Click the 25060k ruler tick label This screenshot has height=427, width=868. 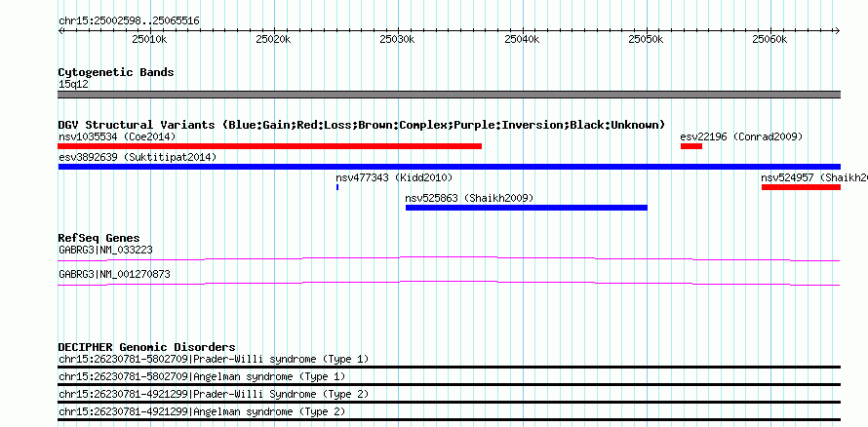pos(770,39)
